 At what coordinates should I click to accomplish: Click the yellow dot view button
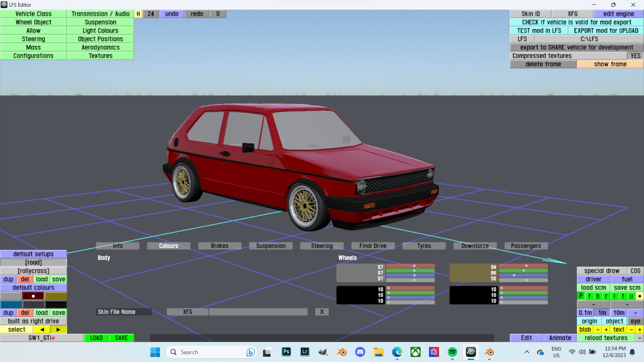640,296
